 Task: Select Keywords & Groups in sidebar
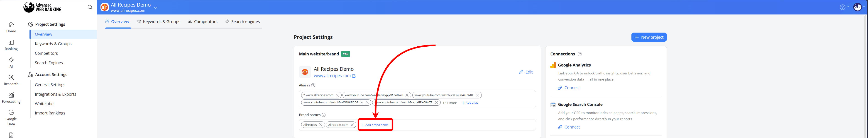coord(53,44)
